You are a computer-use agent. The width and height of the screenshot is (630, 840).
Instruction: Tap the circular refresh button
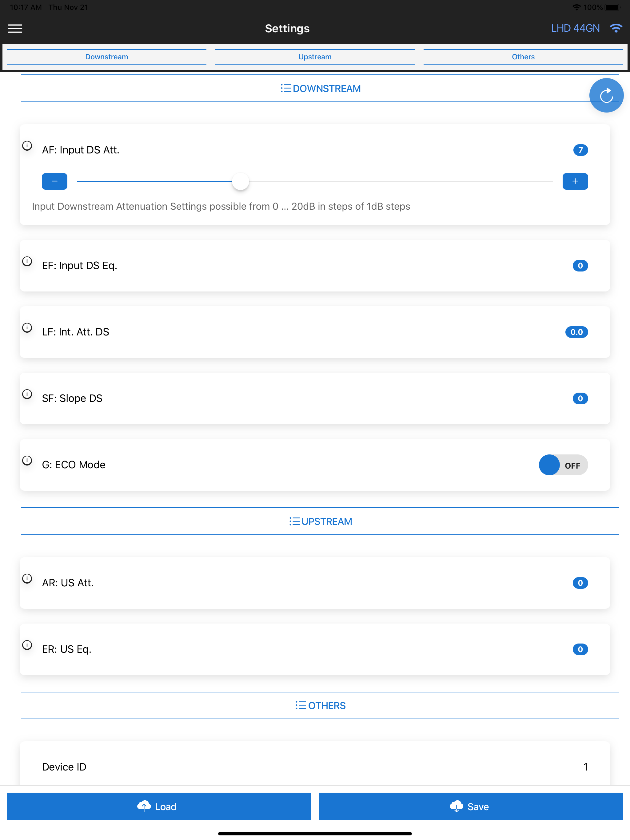606,95
